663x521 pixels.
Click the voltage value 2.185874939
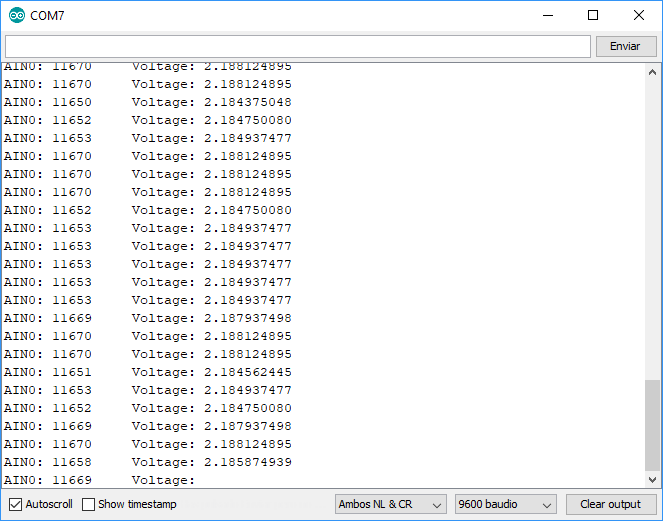tap(248, 462)
